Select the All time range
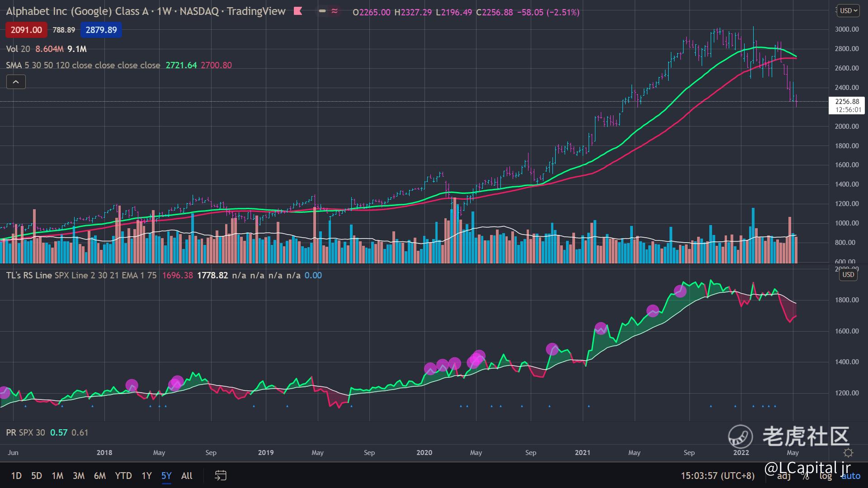This screenshot has height=488, width=868. [x=187, y=475]
